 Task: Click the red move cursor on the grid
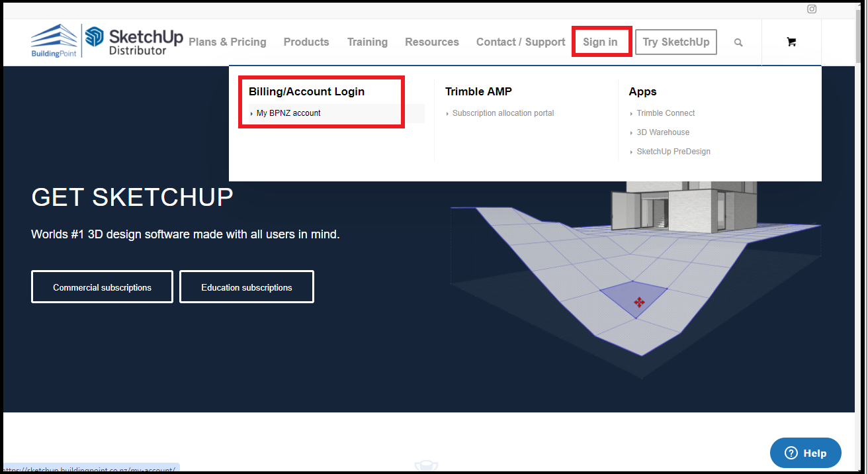point(639,303)
